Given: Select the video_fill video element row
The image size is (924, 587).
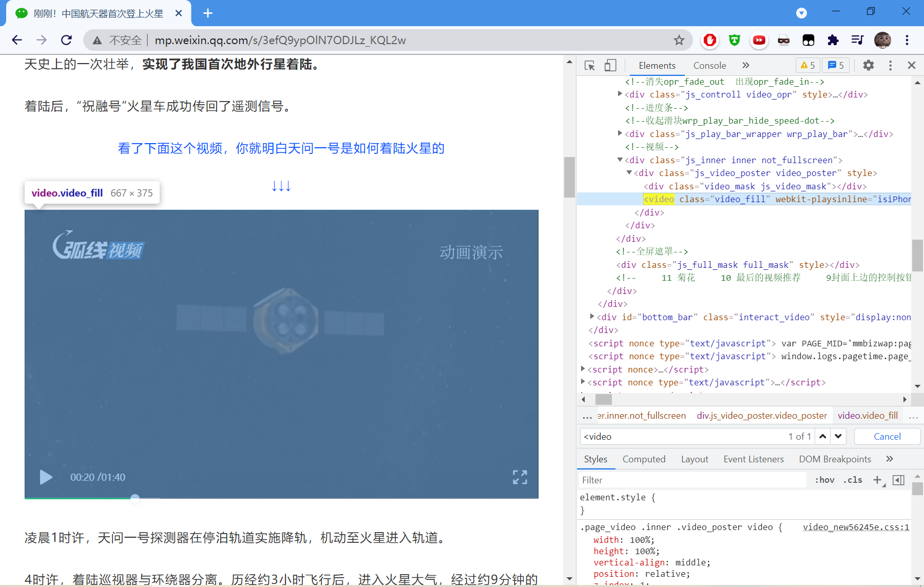Looking at the screenshot, I should [x=744, y=199].
